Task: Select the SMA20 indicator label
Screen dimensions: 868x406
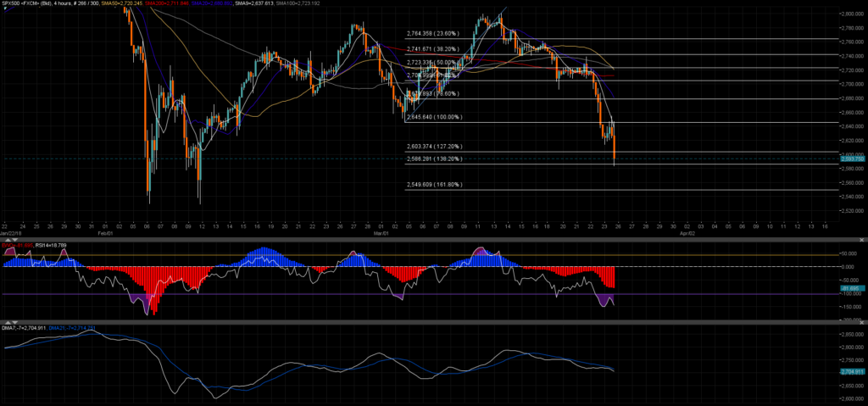Action: tap(212, 3)
